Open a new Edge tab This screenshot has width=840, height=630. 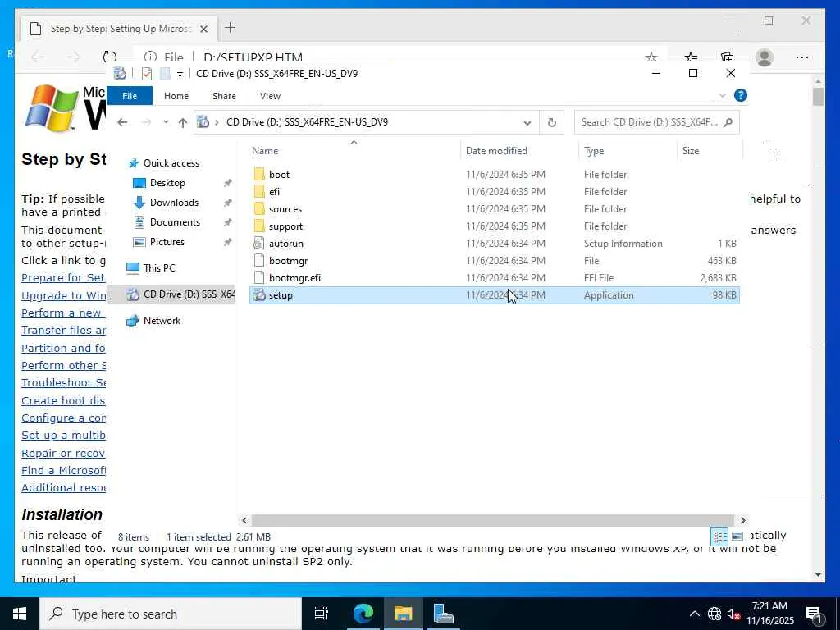[231, 28]
